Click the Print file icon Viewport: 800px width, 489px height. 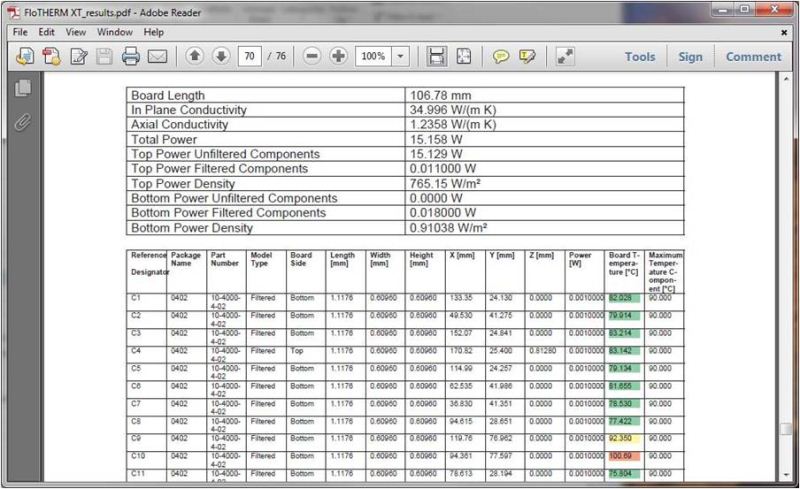point(130,57)
